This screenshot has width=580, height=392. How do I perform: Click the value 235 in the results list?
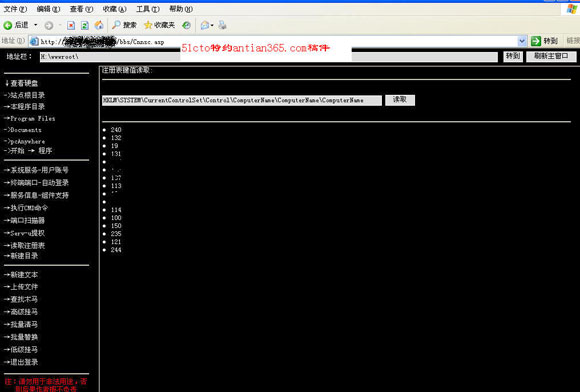116,234
